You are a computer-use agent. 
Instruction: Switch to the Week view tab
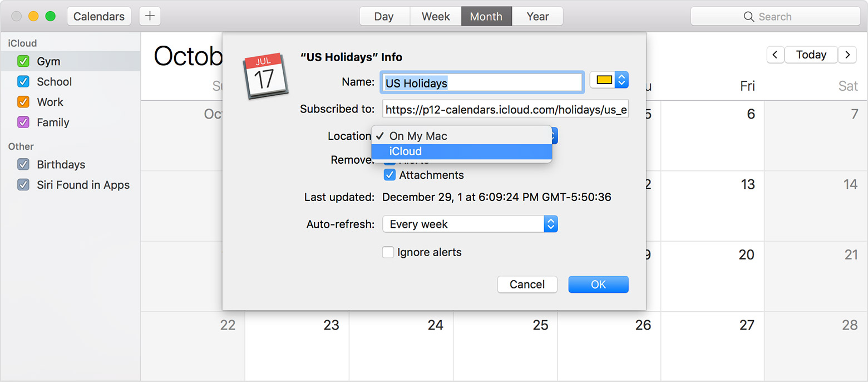pos(436,16)
